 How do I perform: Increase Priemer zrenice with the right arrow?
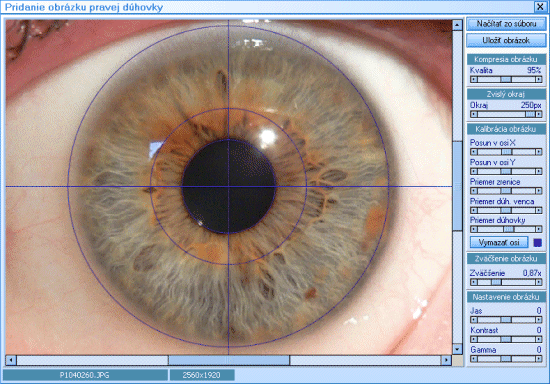point(539,191)
